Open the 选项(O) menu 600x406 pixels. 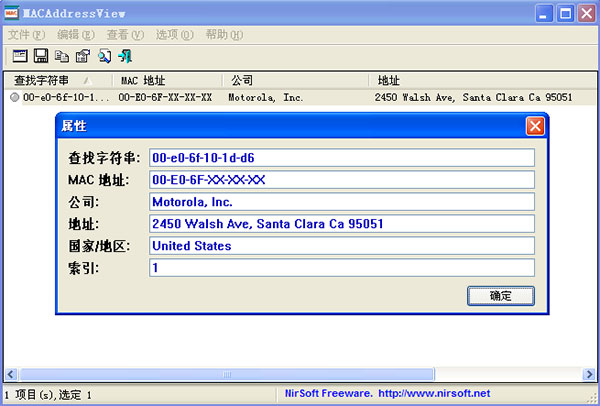point(174,35)
